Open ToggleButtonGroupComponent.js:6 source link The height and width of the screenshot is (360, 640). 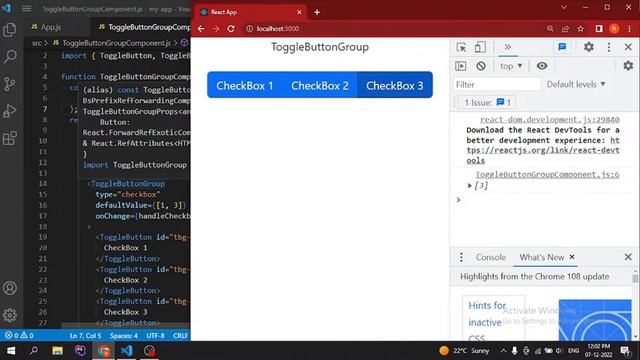click(547, 175)
